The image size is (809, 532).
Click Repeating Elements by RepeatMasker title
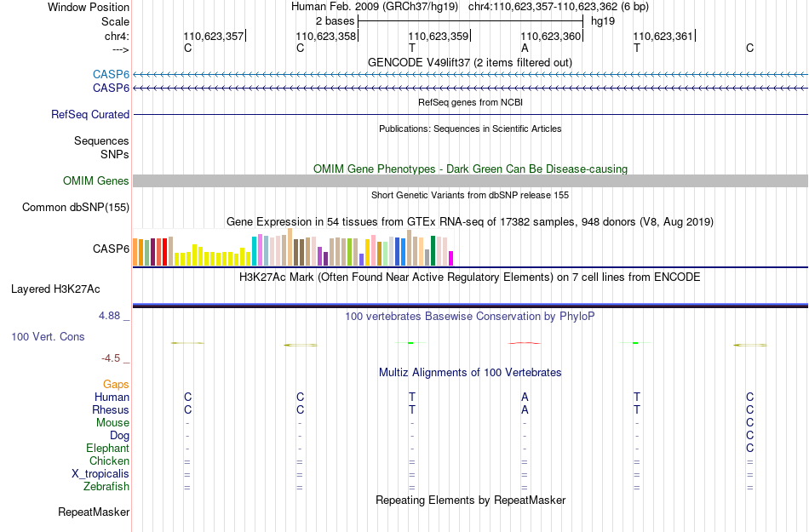[470, 500]
